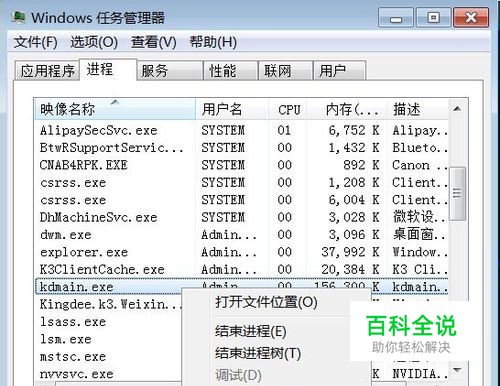Screen dimensions: 500x386
Task: Click the vertical scrollbar thumb
Action: coord(457,193)
